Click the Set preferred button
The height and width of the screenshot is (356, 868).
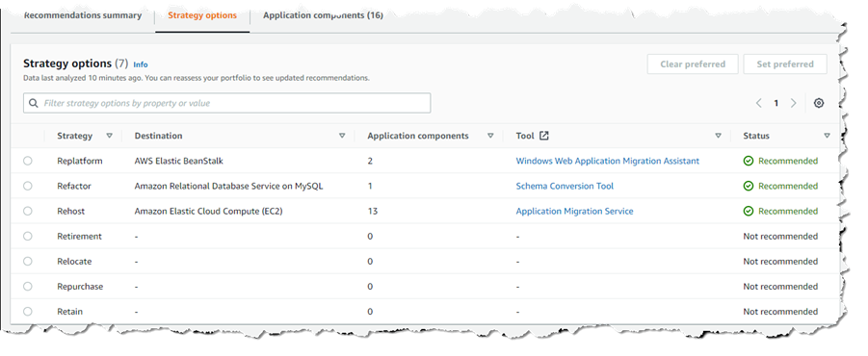click(785, 64)
